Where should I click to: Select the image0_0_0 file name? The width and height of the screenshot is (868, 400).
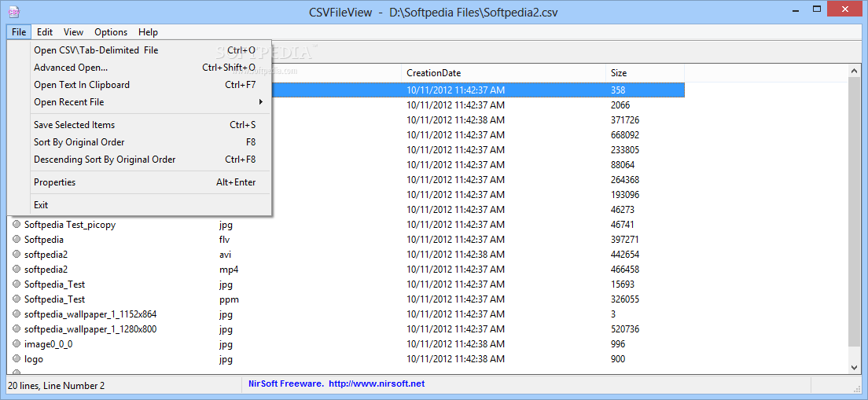48,344
